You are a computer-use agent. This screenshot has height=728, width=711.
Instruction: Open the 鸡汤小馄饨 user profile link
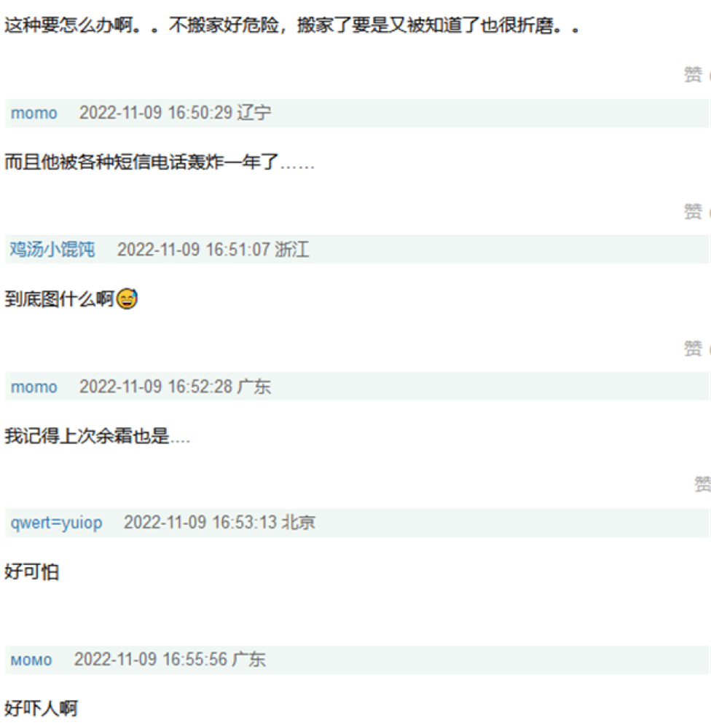point(52,249)
